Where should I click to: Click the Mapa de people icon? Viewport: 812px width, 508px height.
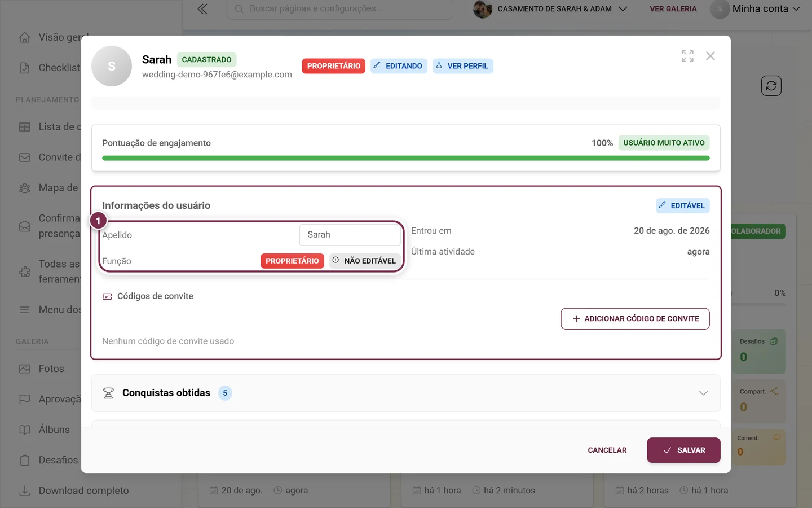click(25, 188)
